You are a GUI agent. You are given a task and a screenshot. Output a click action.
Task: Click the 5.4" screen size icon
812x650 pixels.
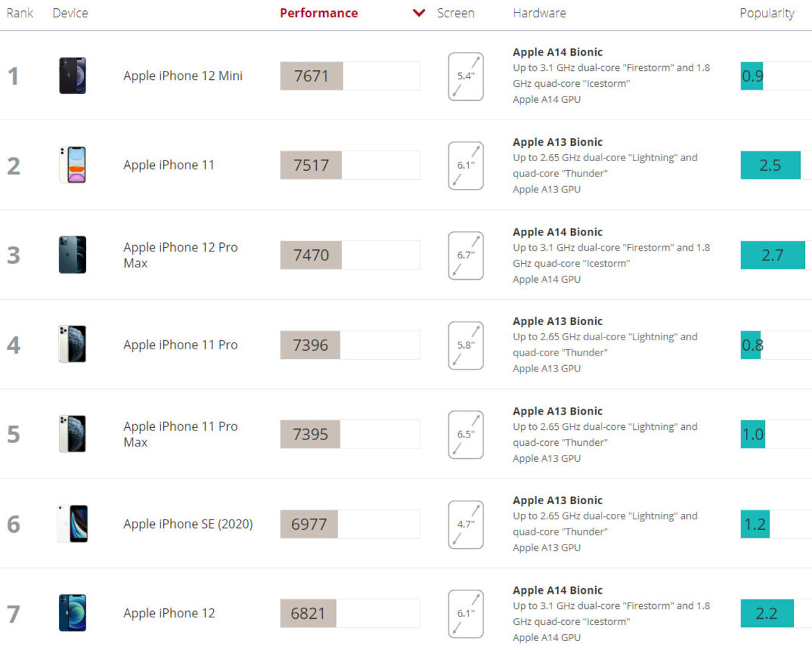click(465, 76)
